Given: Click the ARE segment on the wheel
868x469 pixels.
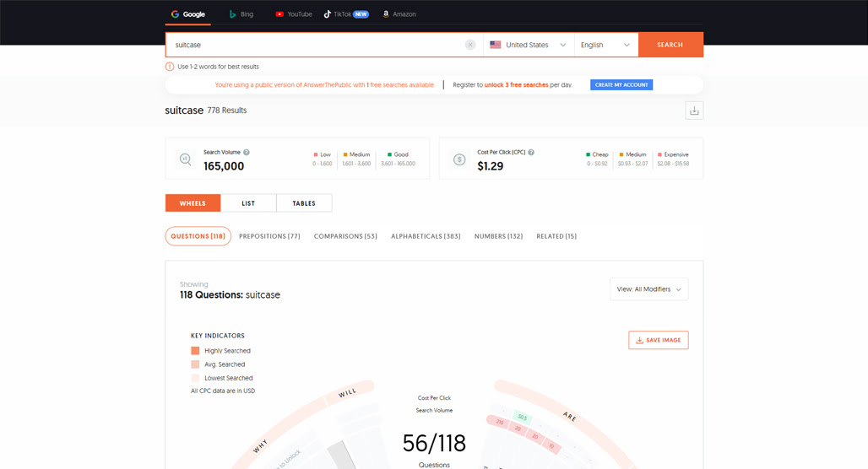Looking at the screenshot, I should point(569,417).
